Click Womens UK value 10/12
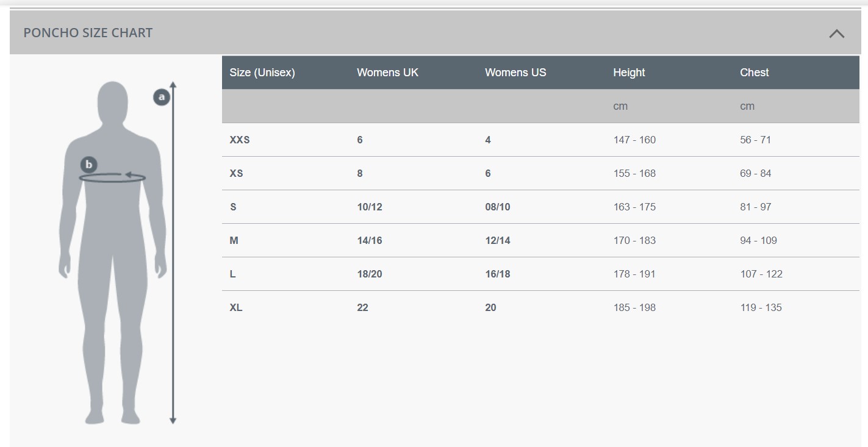The height and width of the screenshot is (447, 868). pos(370,207)
